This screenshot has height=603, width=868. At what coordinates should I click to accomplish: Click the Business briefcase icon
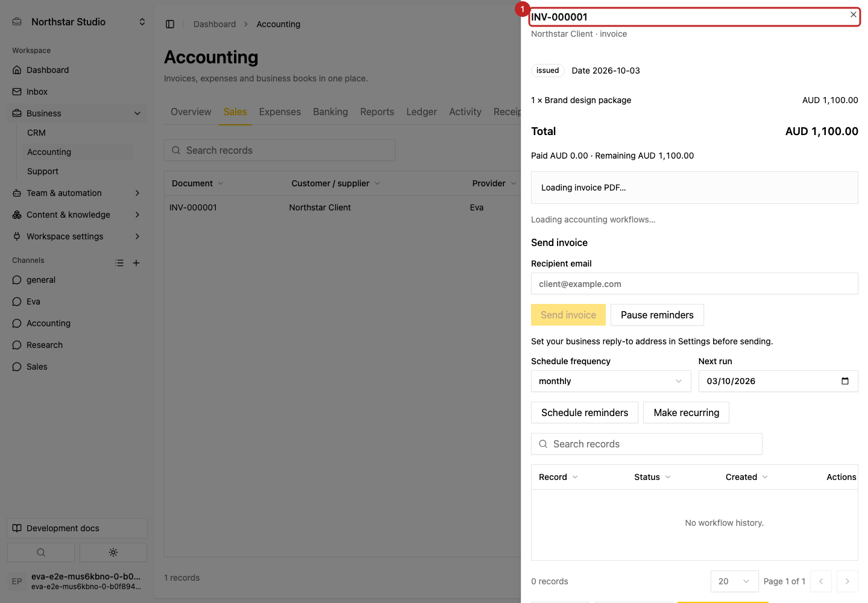[x=17, y=113]
